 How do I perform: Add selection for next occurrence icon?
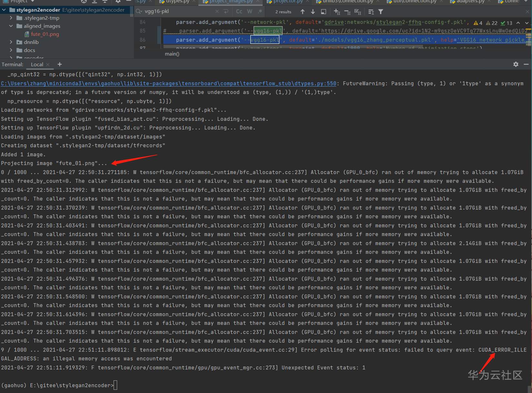tap(337, 12)
